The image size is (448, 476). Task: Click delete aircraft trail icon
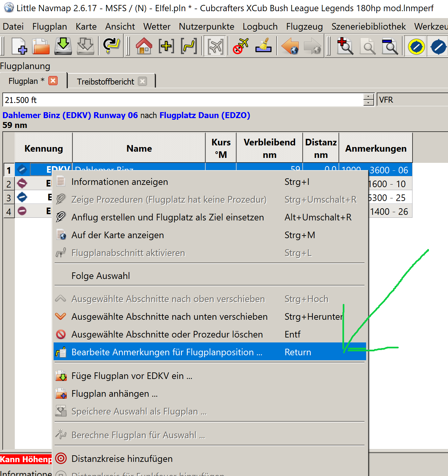[x=240, y=46]
